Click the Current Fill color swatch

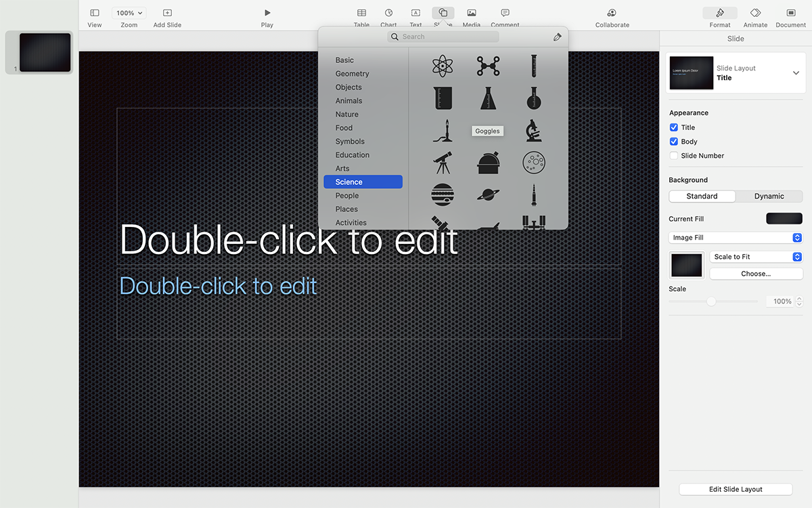point(784,219)
